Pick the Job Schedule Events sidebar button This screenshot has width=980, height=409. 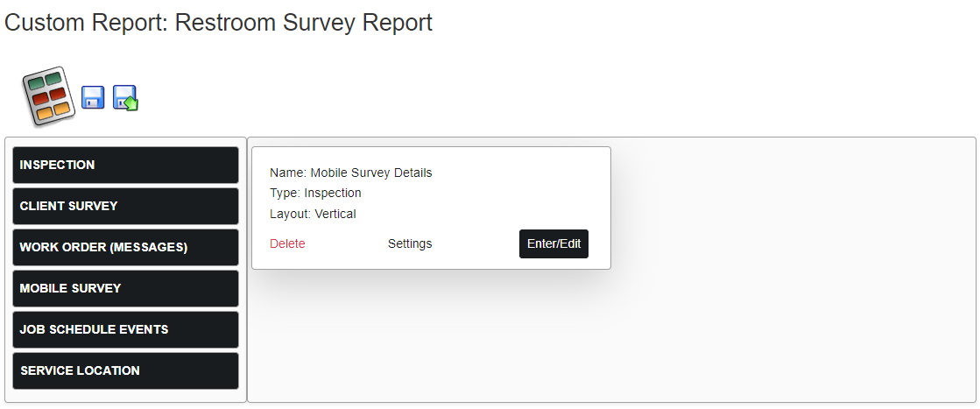(125, 329)
